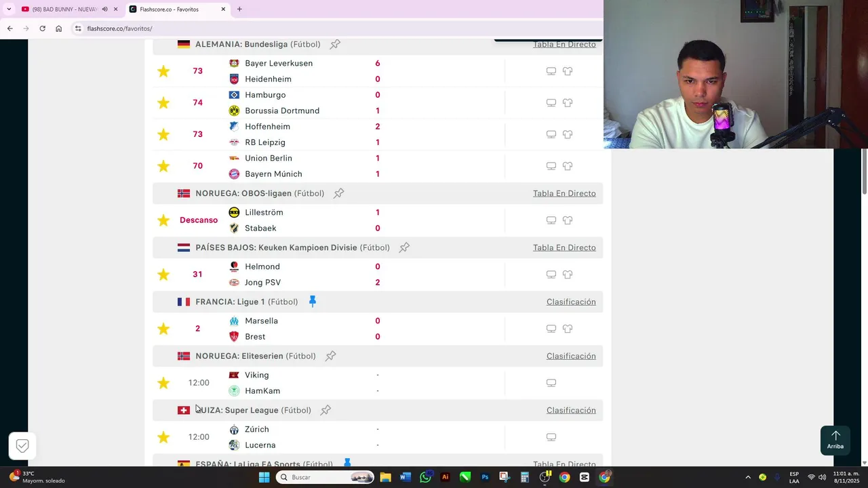Click the shield checkmark privacy badge

click(x=22, y=445)
